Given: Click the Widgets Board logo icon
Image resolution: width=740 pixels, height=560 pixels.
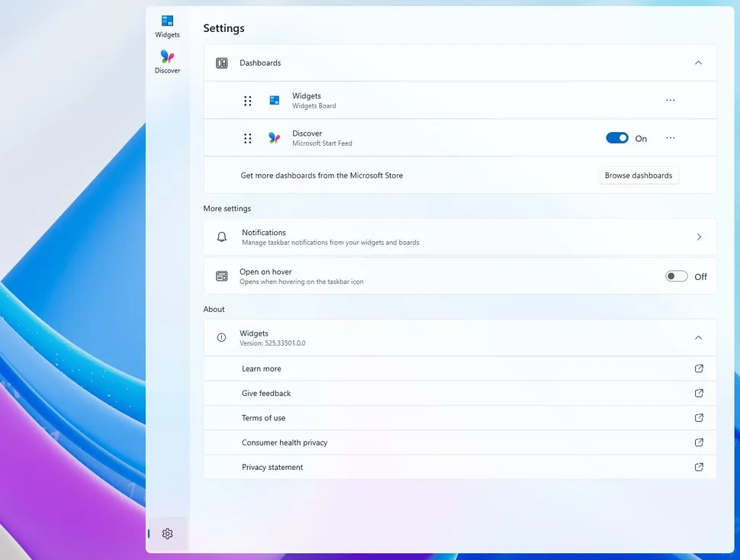Looking at the screenshot, I should [274, 100].
